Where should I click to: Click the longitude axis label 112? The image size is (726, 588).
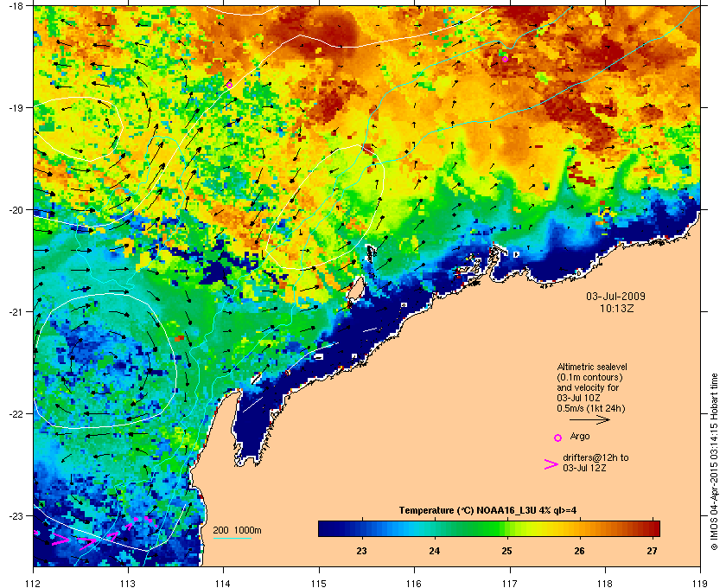[x=34, y=583]
